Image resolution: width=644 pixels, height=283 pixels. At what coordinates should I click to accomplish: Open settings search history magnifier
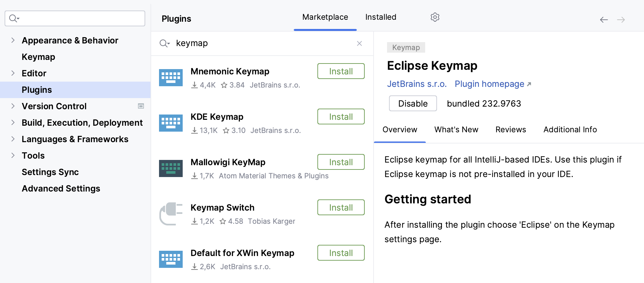coord(14,18)
